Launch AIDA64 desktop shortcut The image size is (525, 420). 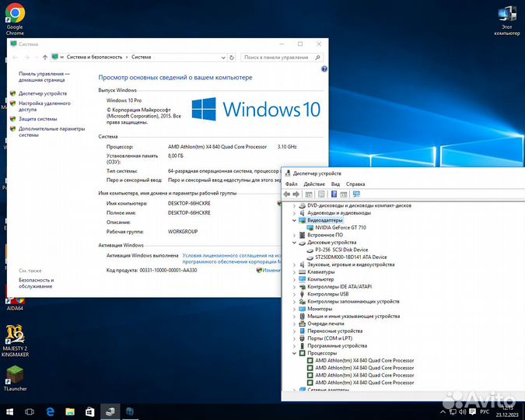click(x=15, y=304)
